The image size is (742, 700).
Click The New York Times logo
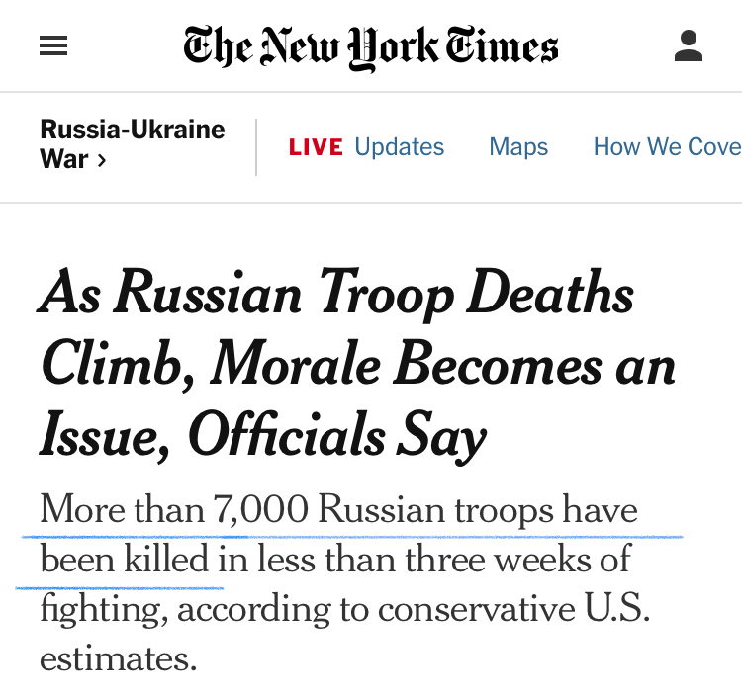371,46
